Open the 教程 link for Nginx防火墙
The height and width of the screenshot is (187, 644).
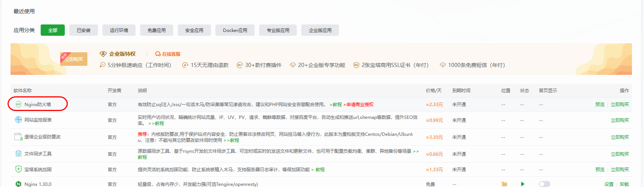point(336,104)
